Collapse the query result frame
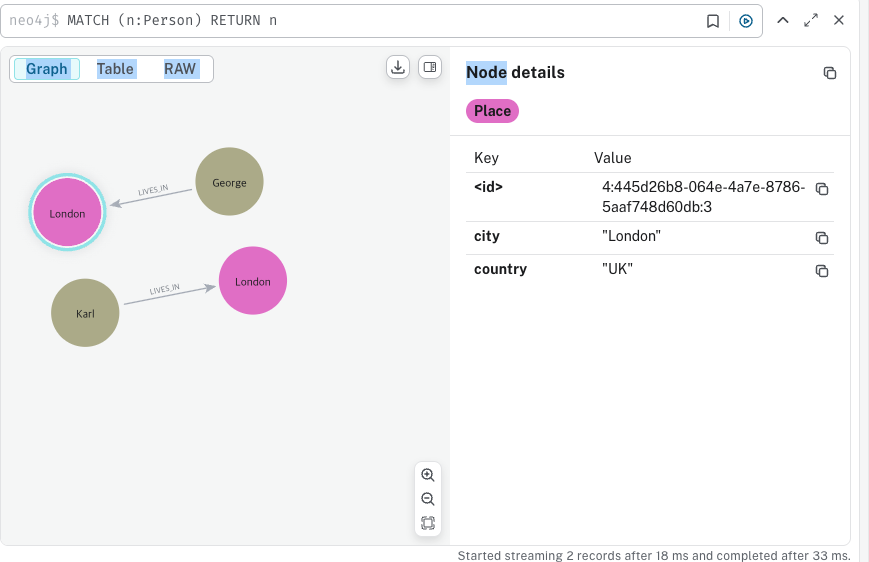The image size is (869, 562). 783,21
